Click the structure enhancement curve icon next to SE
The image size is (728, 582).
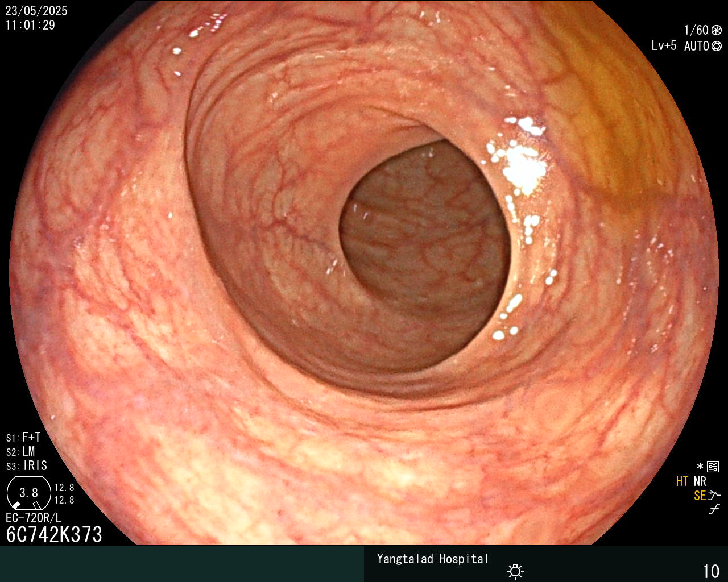(714, 495)
